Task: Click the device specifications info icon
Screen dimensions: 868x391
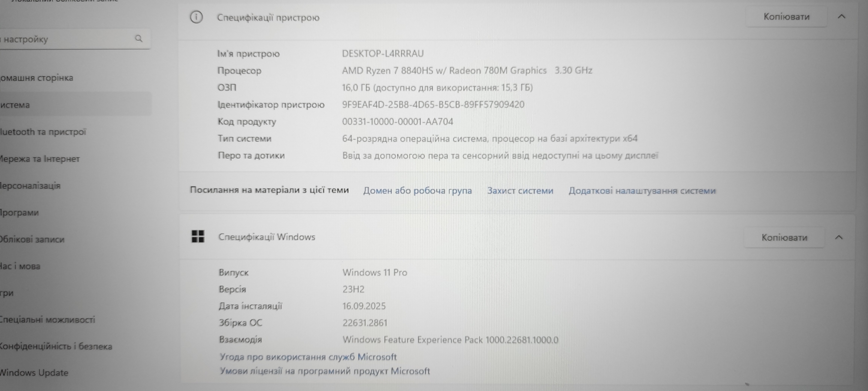Action: tap(196, 17)
